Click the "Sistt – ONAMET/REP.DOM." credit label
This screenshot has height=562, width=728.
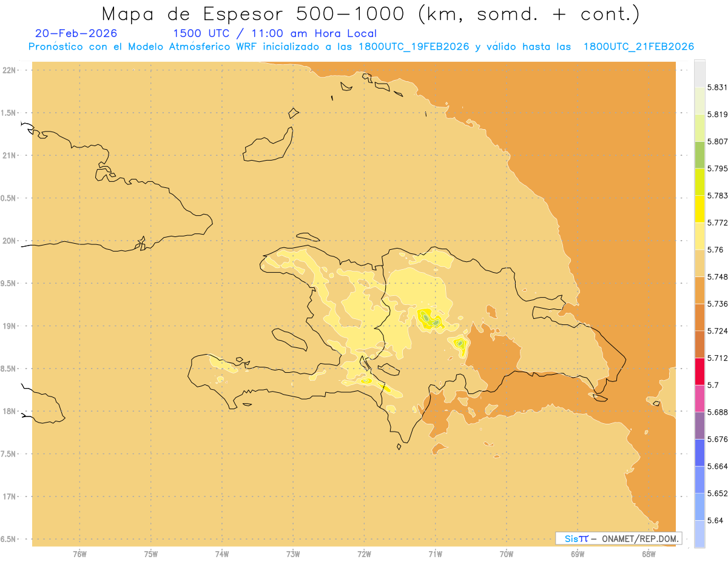point(619,538)
